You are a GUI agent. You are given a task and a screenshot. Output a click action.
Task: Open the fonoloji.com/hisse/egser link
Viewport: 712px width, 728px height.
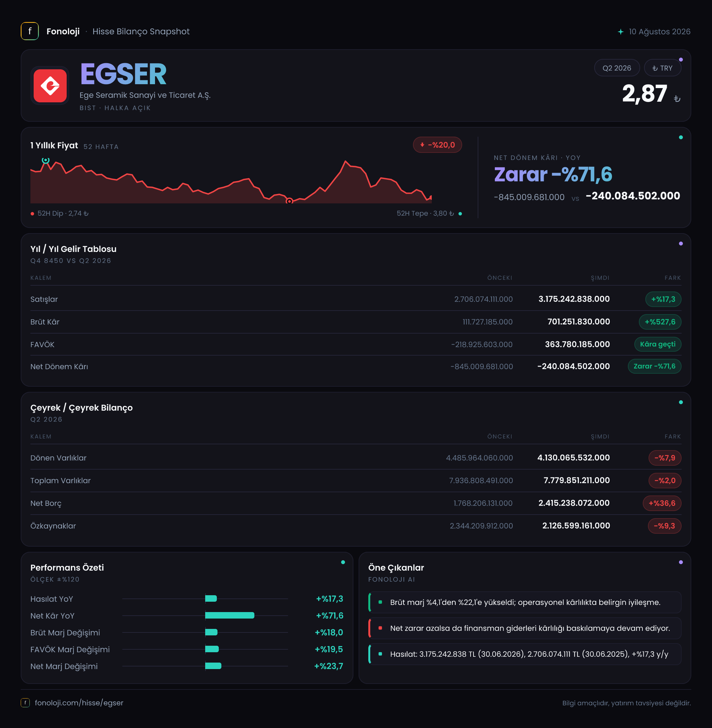point(79,702)
